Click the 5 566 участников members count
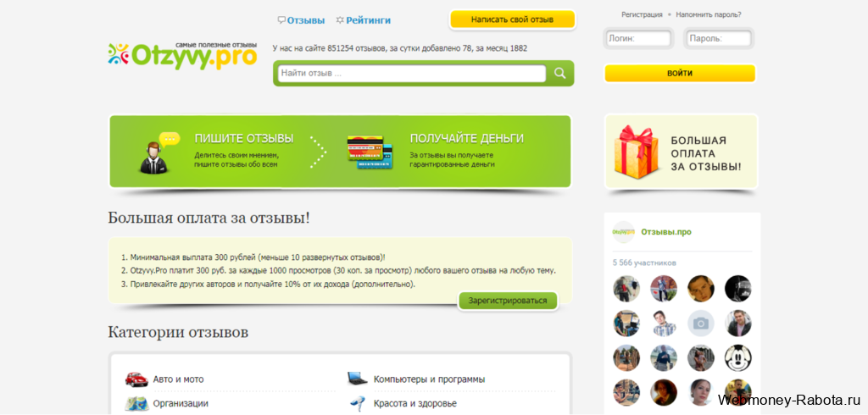The height and width of the screenshot is (415, 868). tap(644, 263)
